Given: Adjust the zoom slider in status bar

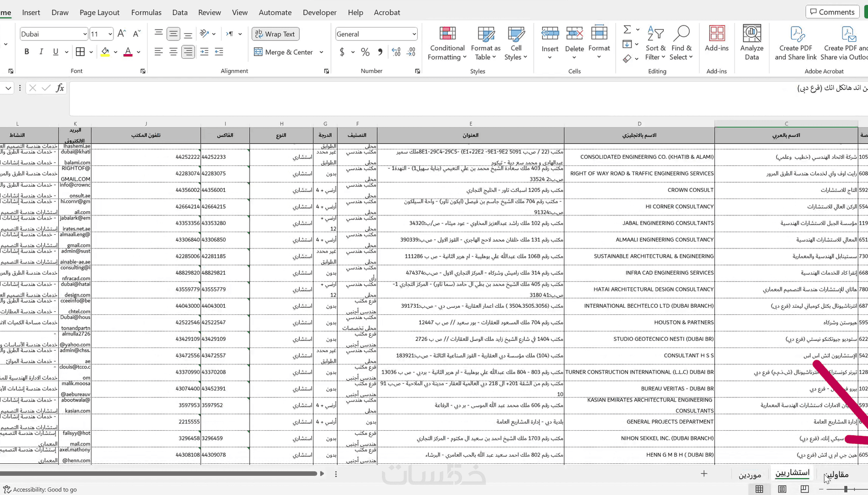Looking at the screenshot, I should pos(845,489).
